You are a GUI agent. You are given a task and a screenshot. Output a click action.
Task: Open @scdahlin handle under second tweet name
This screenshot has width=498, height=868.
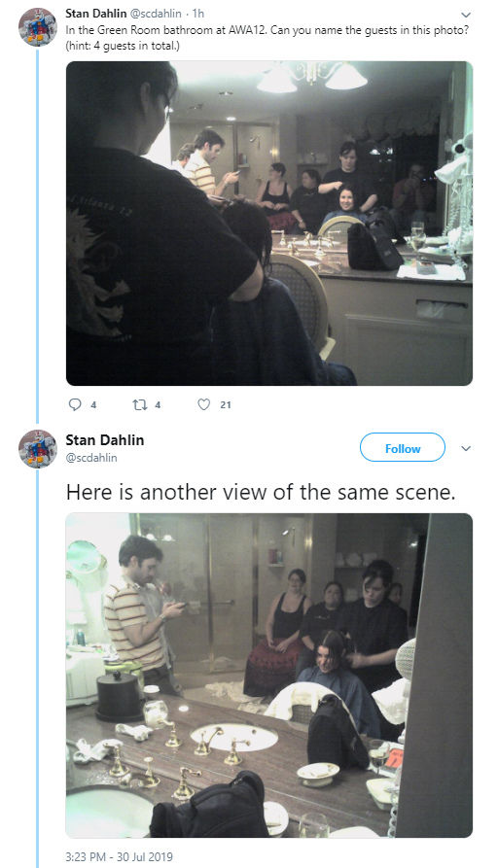(91, 458)
